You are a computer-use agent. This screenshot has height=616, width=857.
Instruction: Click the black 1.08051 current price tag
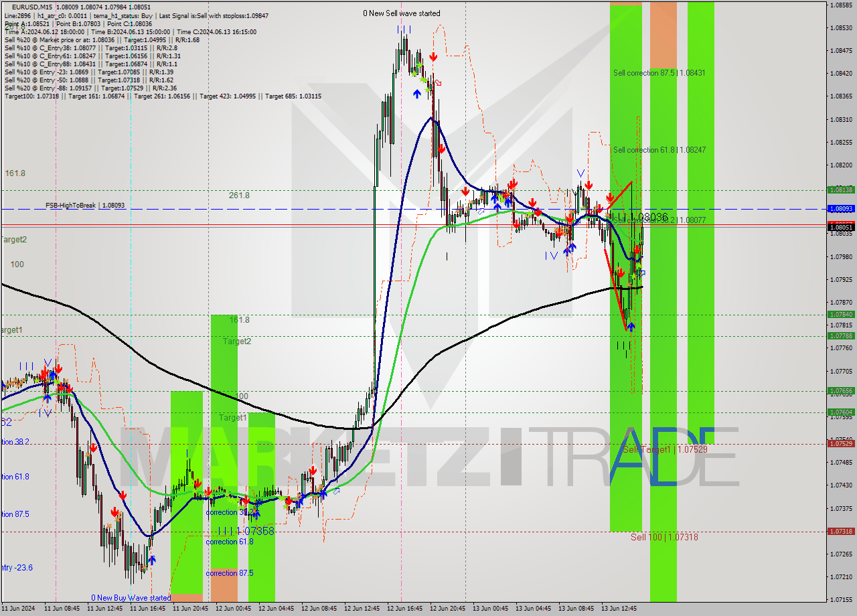[x=841, y=227]
